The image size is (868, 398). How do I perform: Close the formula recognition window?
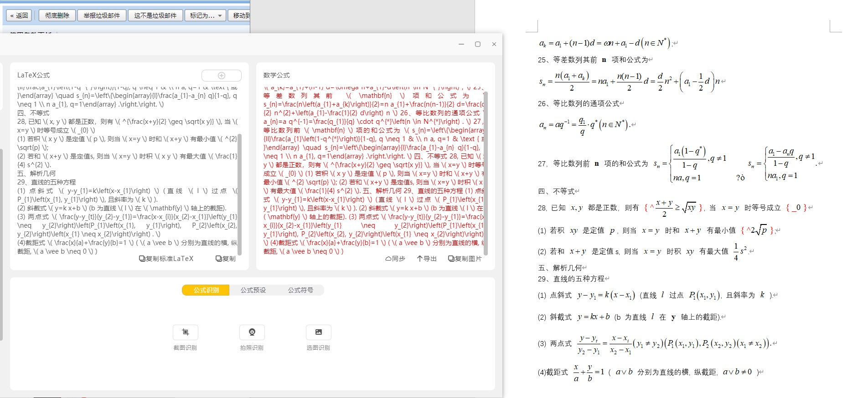coord(494,44)
